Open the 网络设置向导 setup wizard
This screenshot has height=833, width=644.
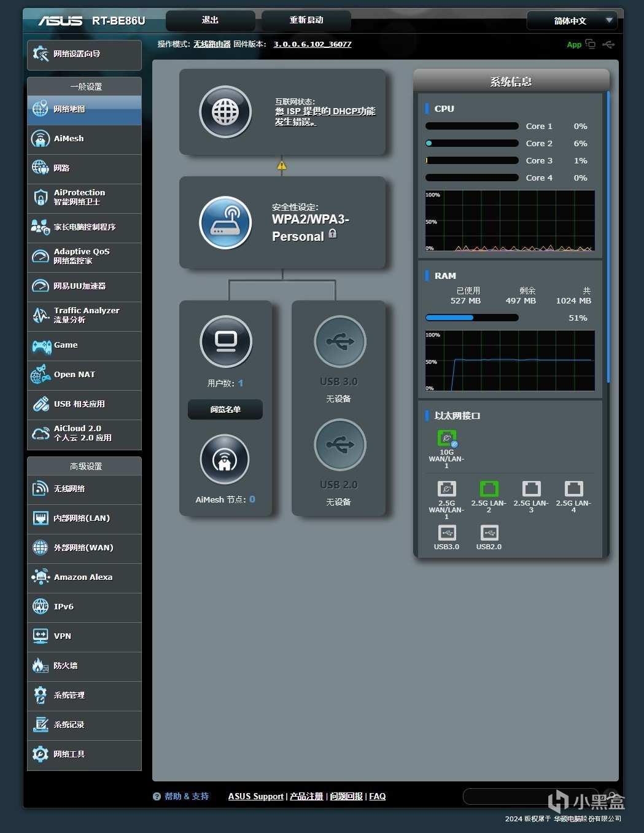pyautogui.click(x=84, y=54)
